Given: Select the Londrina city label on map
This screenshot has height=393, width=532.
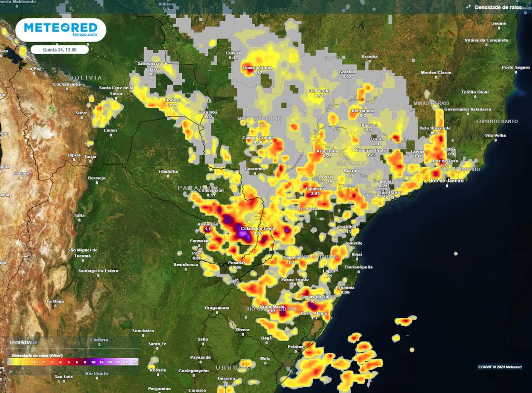Looking at the screenshot, I should (315, 188).
